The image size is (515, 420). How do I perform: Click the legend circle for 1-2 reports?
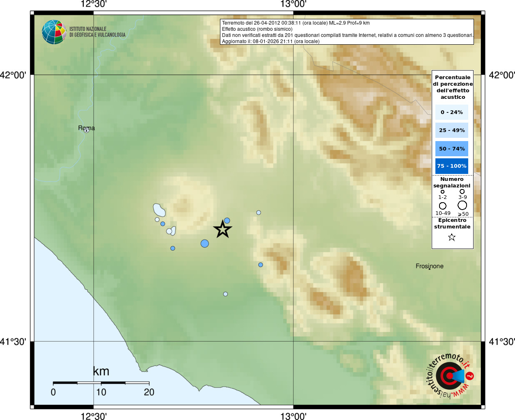[442, 192]
